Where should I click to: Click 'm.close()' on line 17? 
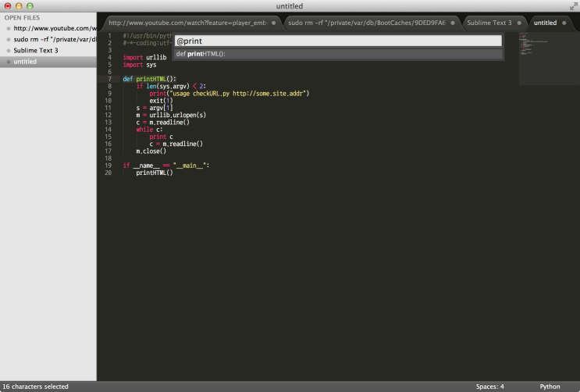pos(151,151)
